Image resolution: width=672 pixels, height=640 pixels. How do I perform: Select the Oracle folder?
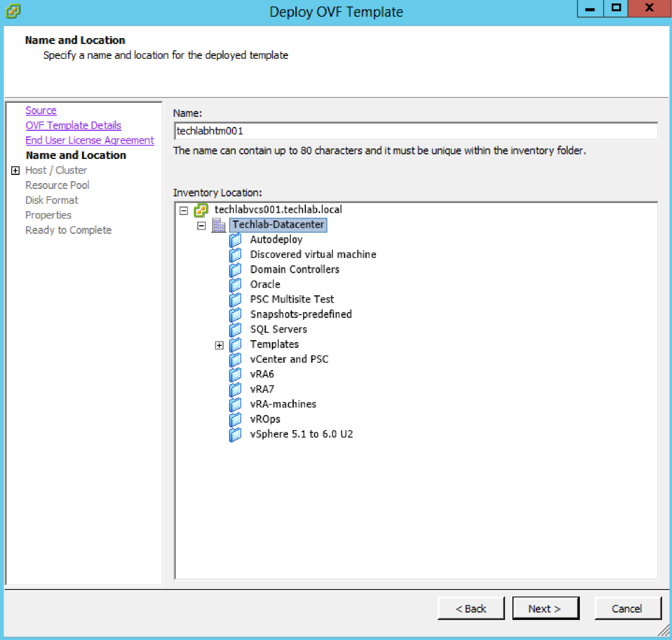coord(265,285)
